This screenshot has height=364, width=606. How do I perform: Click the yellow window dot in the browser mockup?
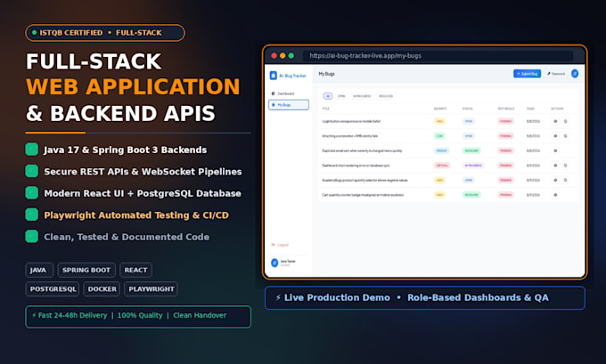coord(283,55)
